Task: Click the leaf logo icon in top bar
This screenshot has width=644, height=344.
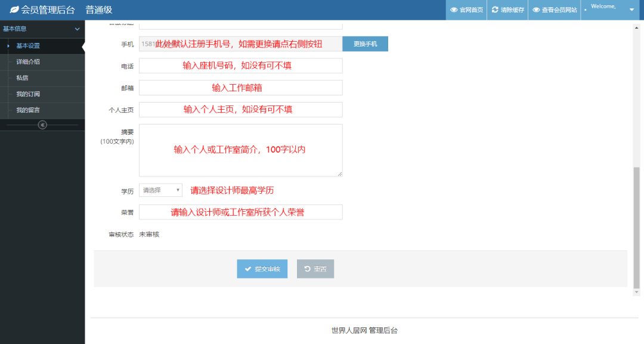Action: (x=16, y=9)
